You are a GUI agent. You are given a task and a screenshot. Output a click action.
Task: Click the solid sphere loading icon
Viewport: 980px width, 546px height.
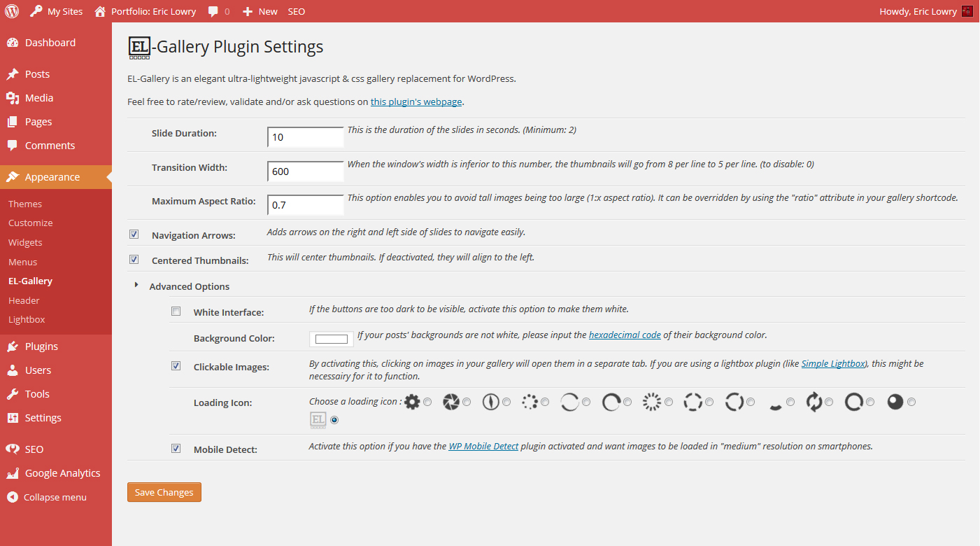[x=895, y=402]
